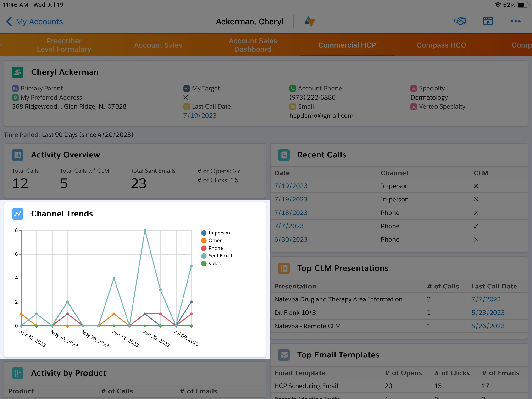This screenshot has width=532, height=399.
Task: Open last call date 7/19/2023 link
Action: point(200,116)
